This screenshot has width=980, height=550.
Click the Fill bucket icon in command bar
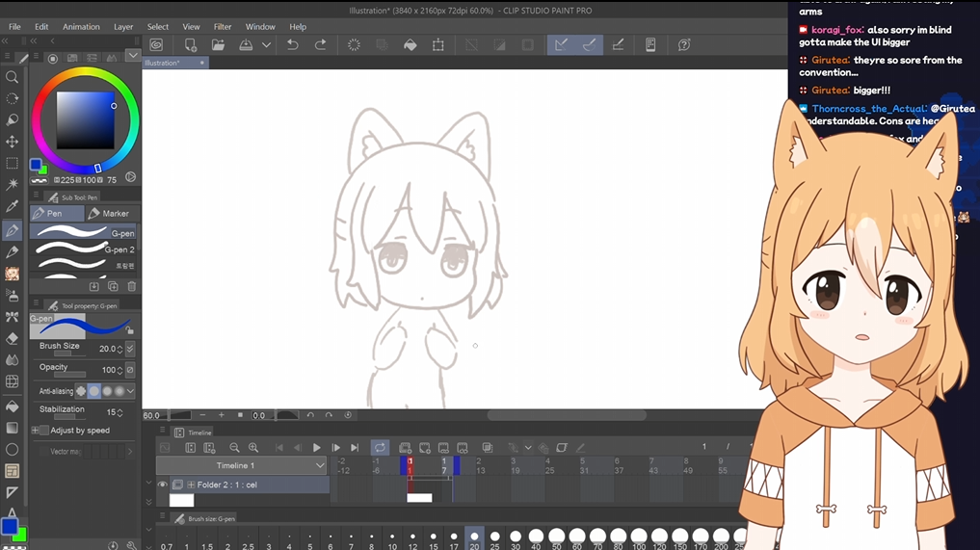tap(410, 44)
